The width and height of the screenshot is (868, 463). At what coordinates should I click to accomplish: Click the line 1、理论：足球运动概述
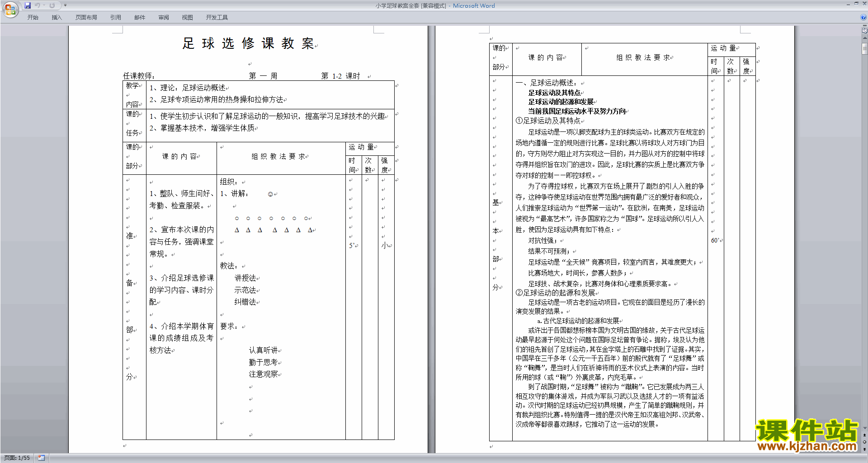pyautogui.click(x=188, y=88)
